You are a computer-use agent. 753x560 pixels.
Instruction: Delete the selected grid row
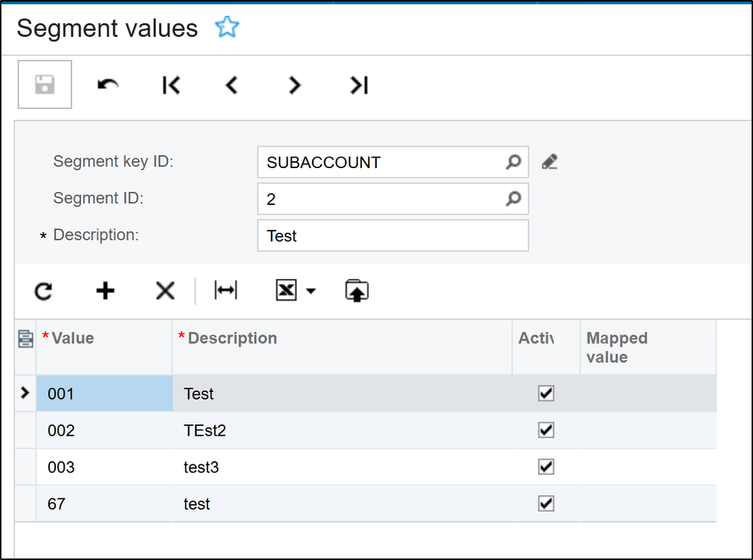tap(165, 291)
